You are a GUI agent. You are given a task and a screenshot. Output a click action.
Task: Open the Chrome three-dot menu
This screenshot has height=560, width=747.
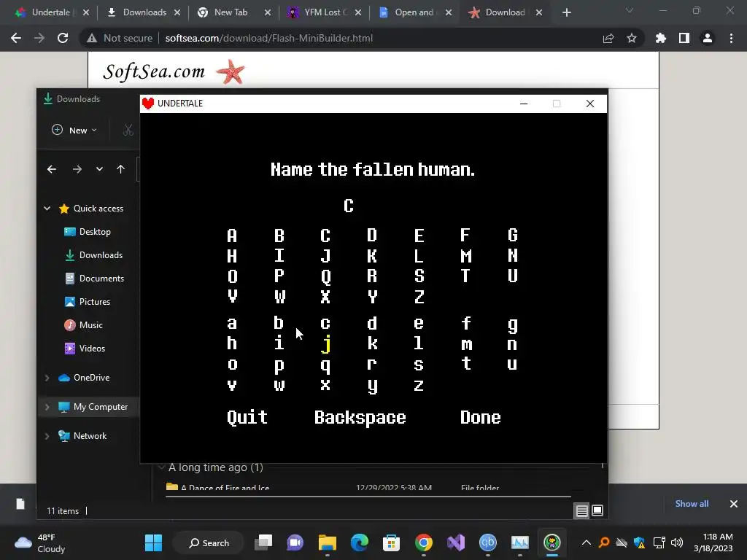coord(731,38)
